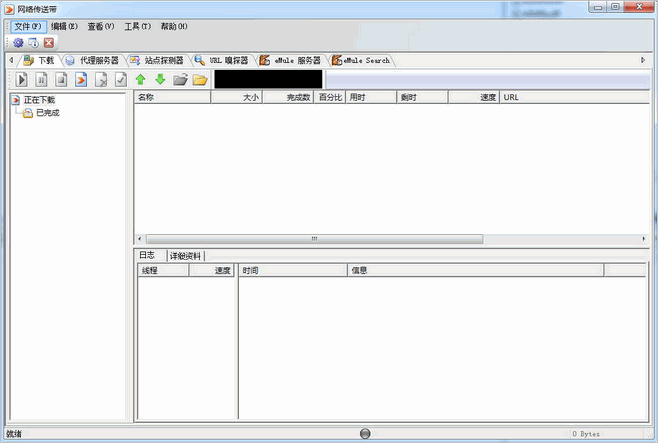This screenshot has width=658, height=443.
Task: Sort the list by the URL column
Action: tap(575, 97)
